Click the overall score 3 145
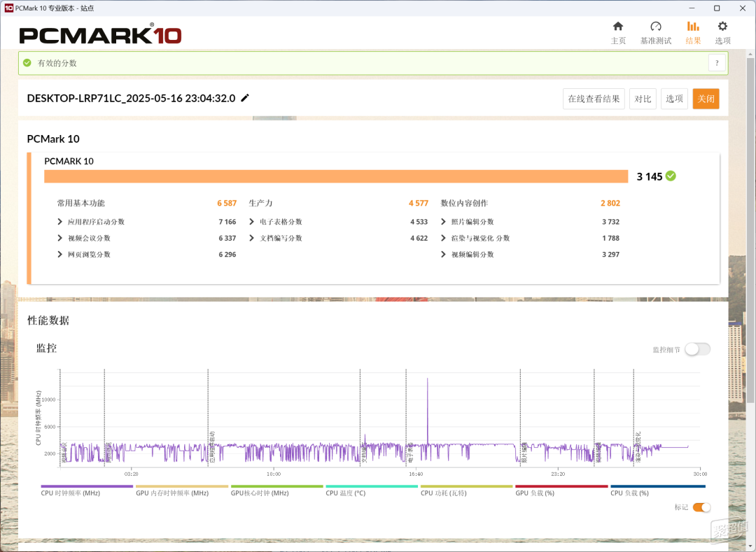The width and height of the screenshot is (756, 552). (x=650, y=177)
